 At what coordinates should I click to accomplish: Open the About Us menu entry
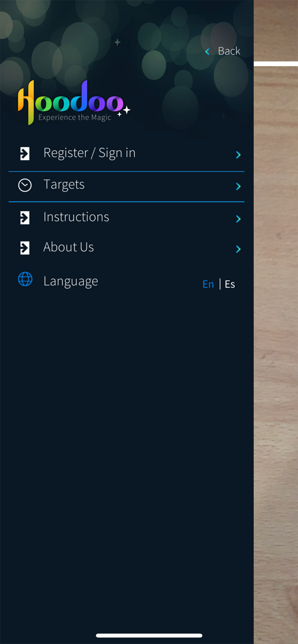point(126,248)
